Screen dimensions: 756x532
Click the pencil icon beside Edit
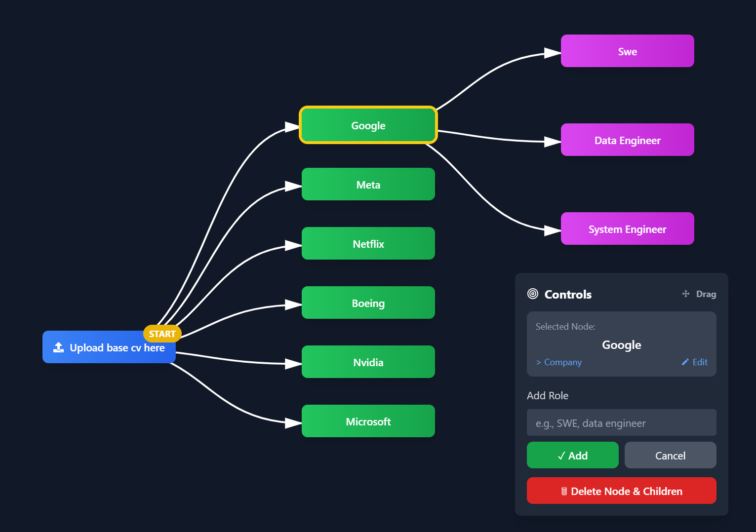pos(685,362)
